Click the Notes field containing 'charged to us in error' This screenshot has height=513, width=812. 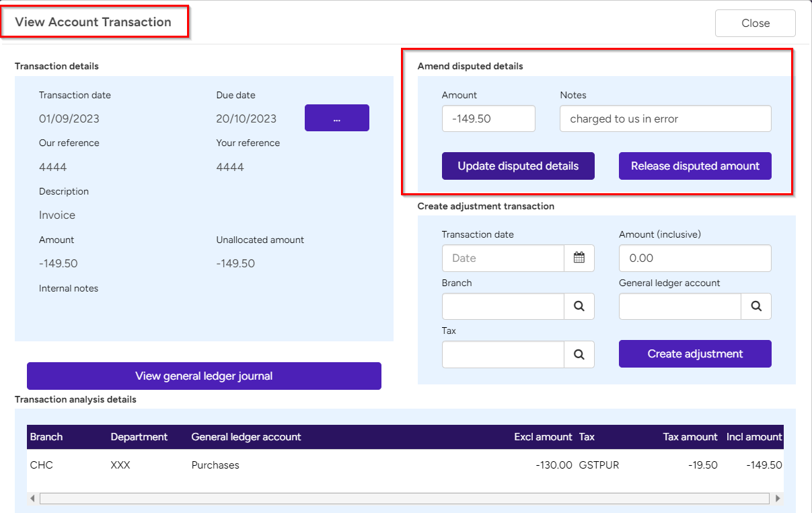(665, 118)
